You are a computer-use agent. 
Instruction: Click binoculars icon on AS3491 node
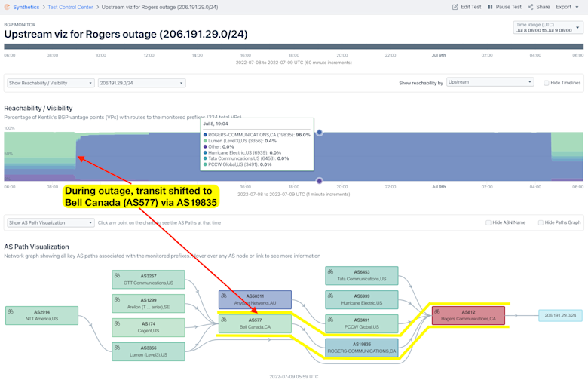tap(330, 320)
